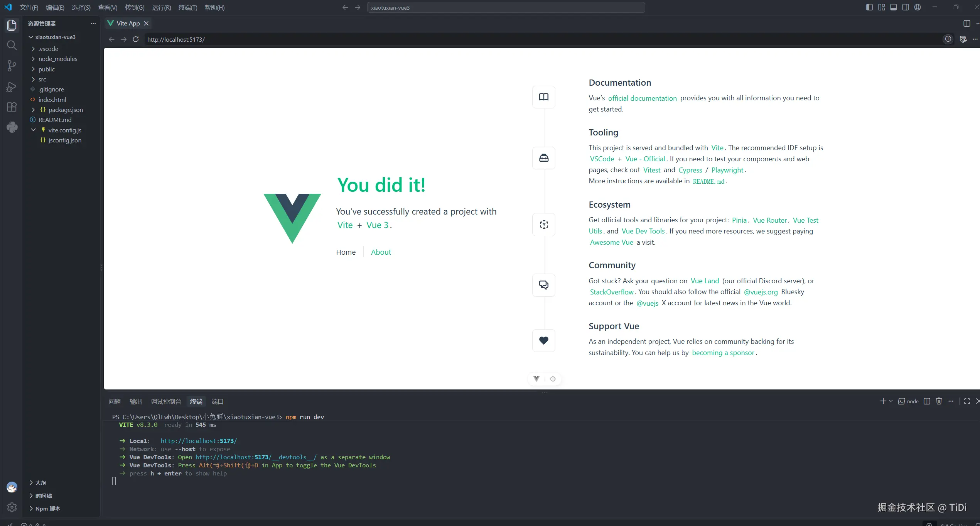
Task: Expand package.json nested files
Action: [x=33, y=110]
